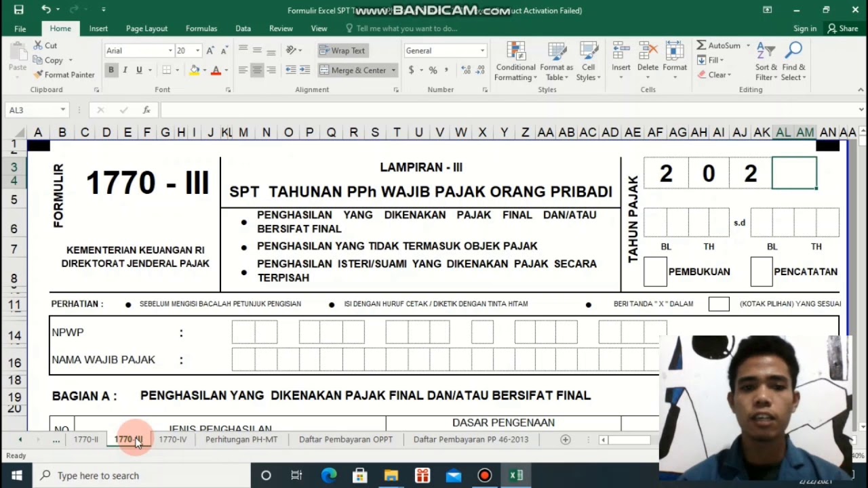Increase font size
This screenshot has width=868, height=488.
[x=210, y=51]
